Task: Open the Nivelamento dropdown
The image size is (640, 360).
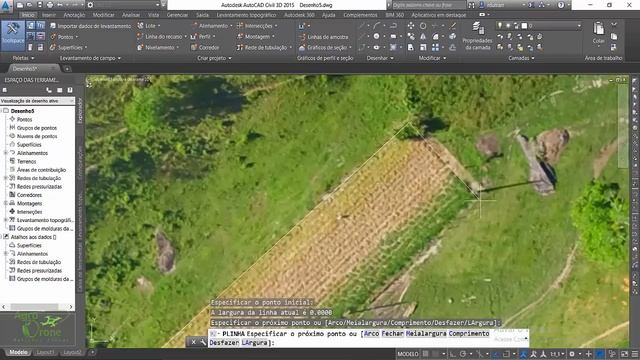Action: tap(158, 47)
